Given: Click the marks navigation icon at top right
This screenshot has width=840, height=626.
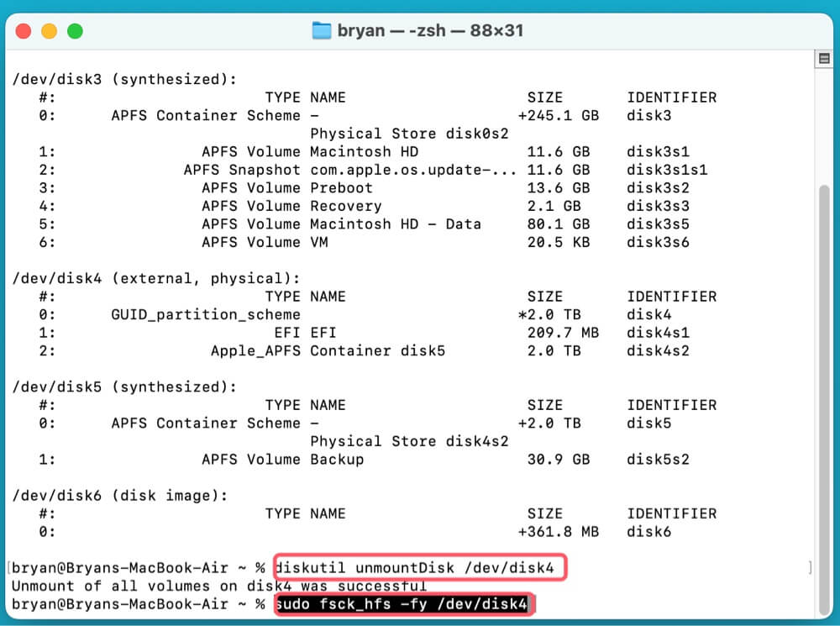Looking at the screenshot, I should tap(824, 60).
